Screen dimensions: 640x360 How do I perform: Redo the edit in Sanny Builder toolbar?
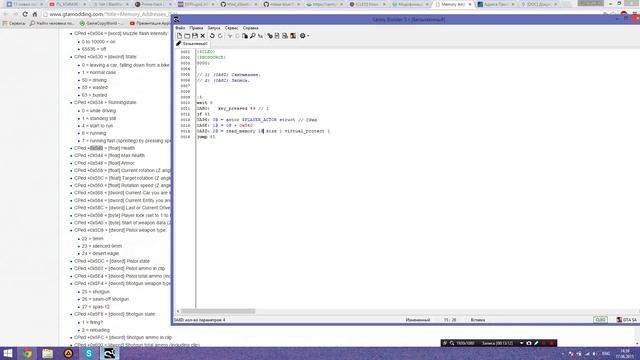point(220,36)
